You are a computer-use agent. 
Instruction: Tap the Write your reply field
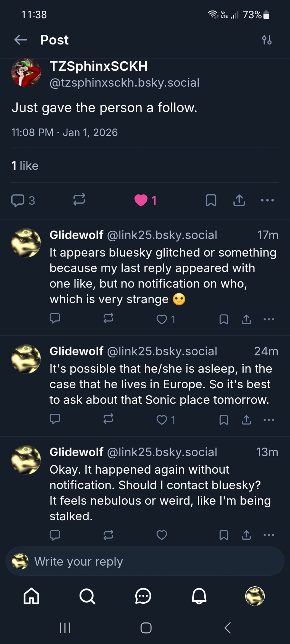[145, 562]
